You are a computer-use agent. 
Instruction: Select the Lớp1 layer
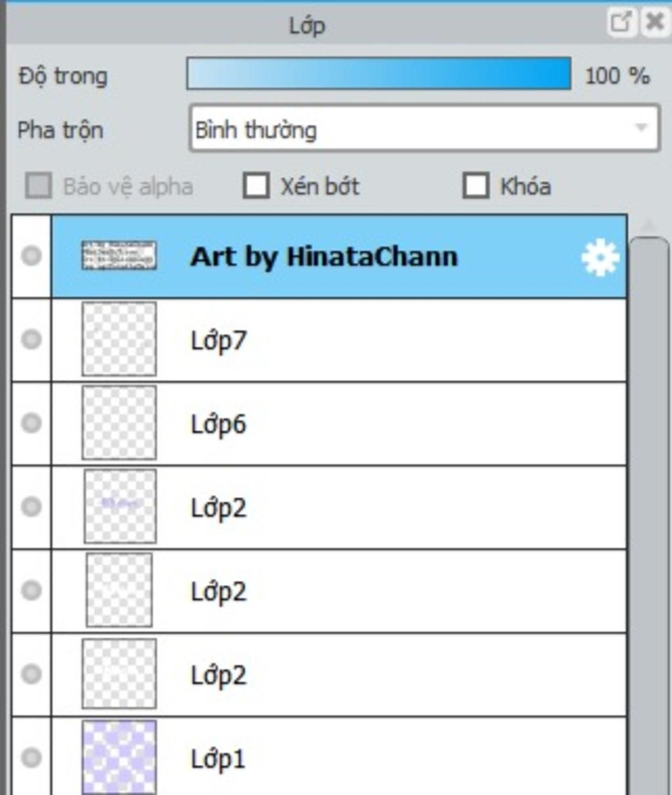coord(339,756)
